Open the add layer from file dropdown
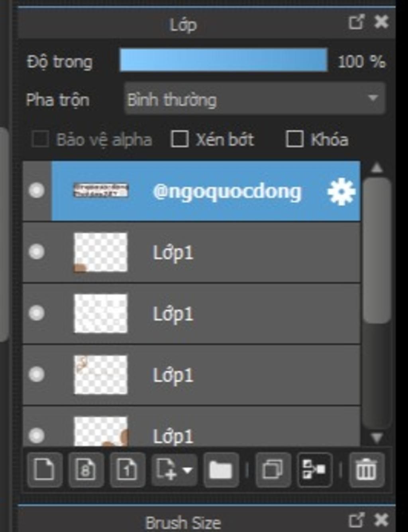This screenshot has height=532, width=408. 174,470
